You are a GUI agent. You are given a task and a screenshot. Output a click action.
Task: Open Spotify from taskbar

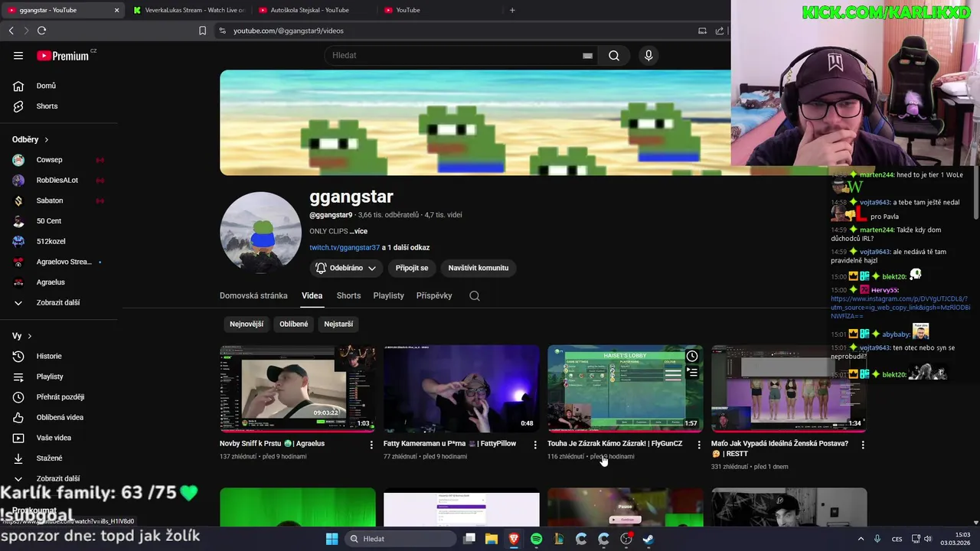pos(536,539)
